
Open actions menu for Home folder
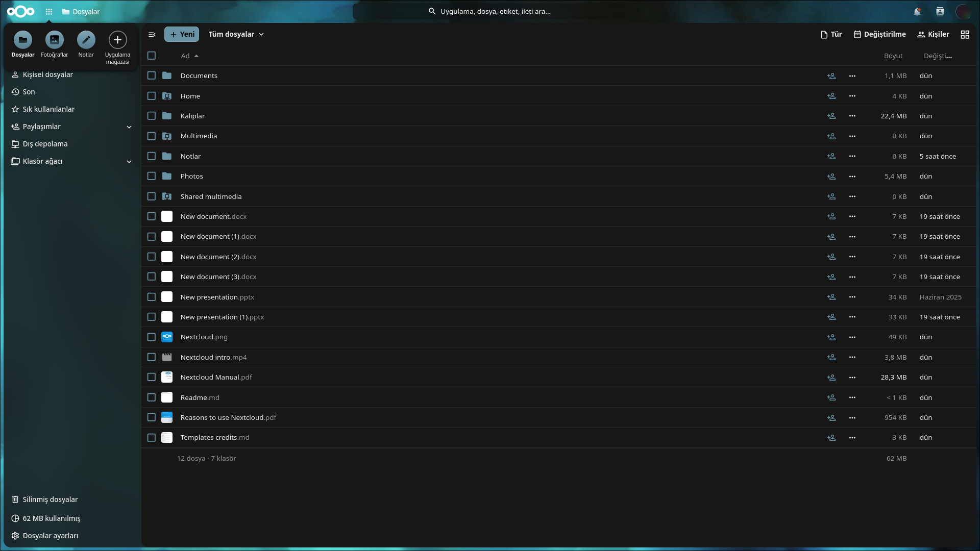(x=852, y=96)
